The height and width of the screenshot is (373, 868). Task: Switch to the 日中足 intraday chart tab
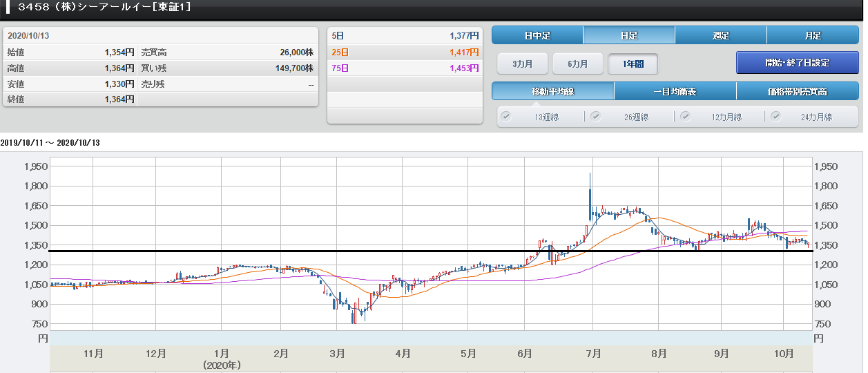537,35
